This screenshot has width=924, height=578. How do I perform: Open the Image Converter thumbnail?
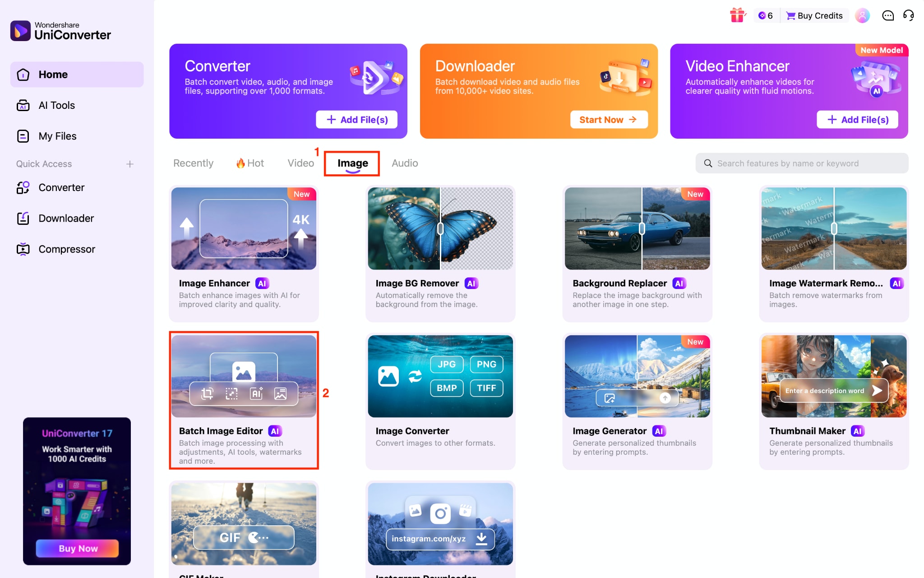click(440, 376)
